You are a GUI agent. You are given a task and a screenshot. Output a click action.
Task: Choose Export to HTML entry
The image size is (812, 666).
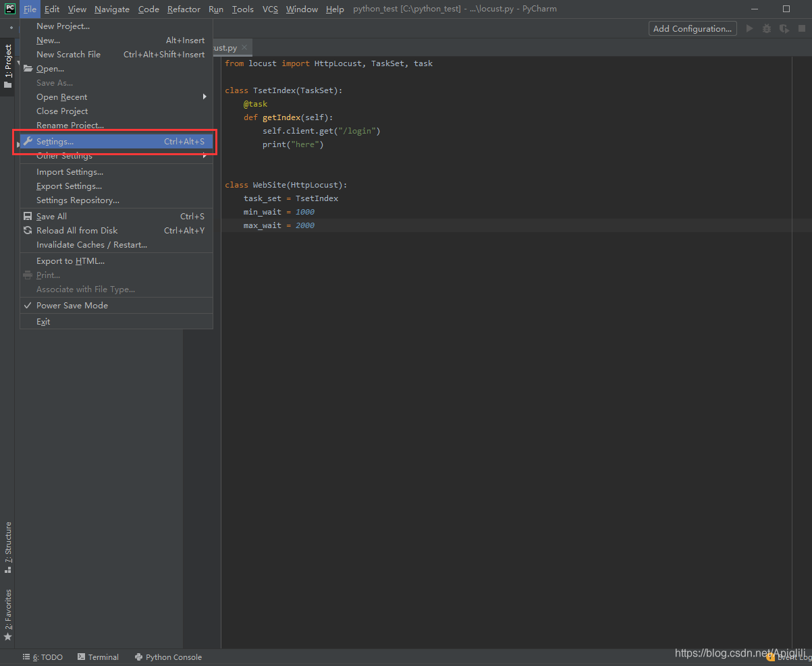point(116,261)
